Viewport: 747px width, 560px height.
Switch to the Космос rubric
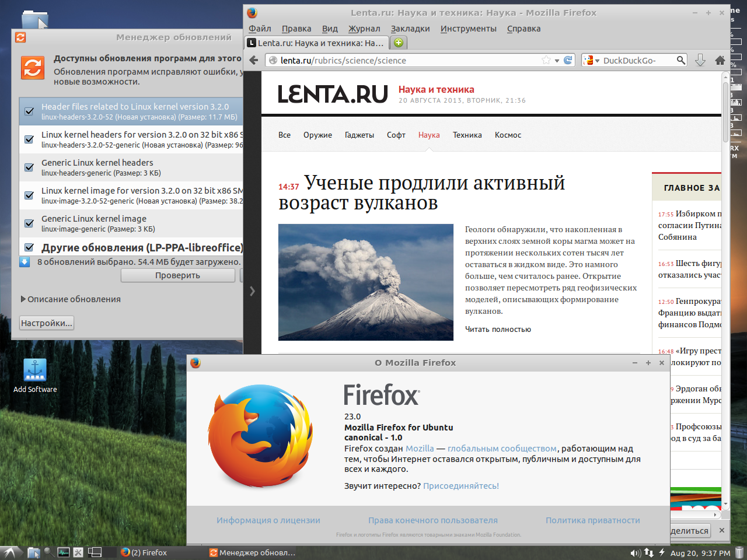508,135
